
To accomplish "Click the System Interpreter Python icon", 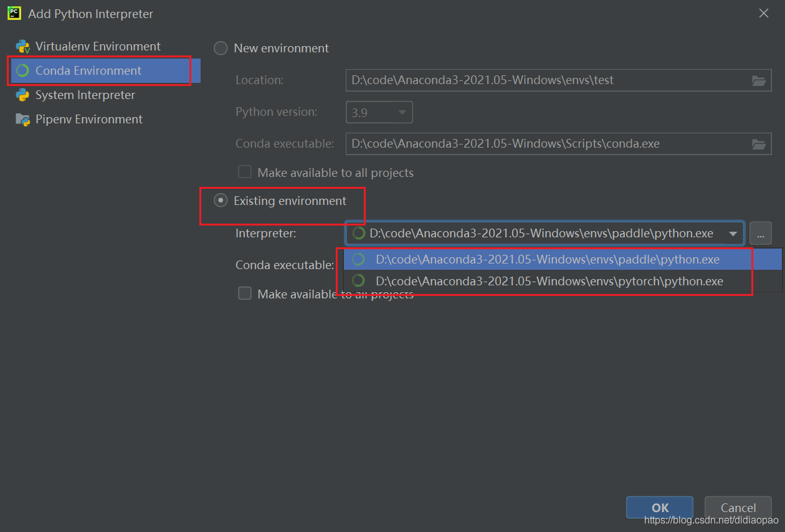I will pos(23,95).
